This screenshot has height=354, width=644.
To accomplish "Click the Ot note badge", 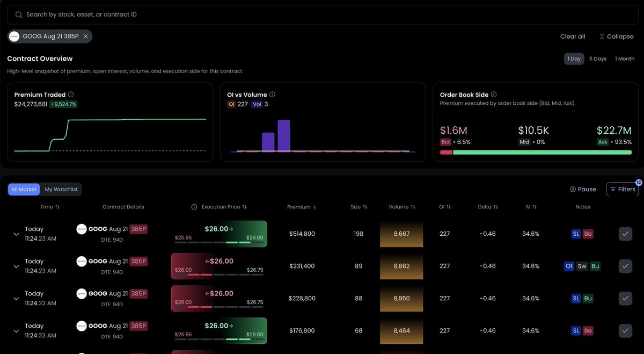I will pos(569,266).
